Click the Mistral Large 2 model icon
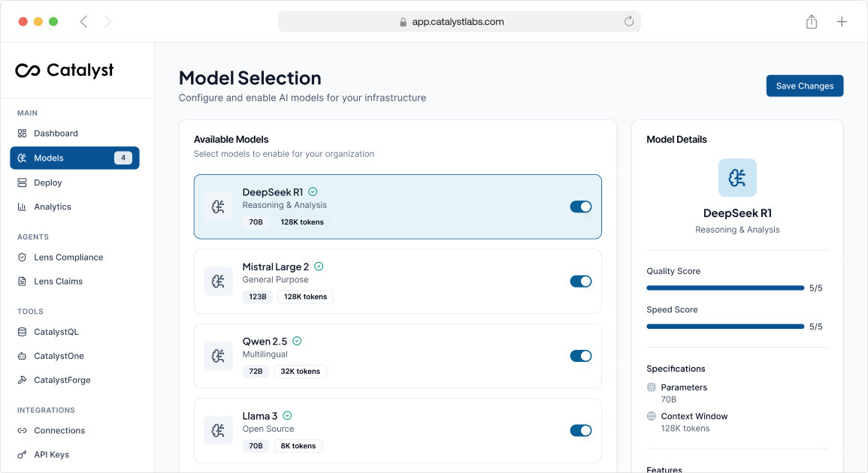The height and width of the screenshot is (473, 868). 218,282
